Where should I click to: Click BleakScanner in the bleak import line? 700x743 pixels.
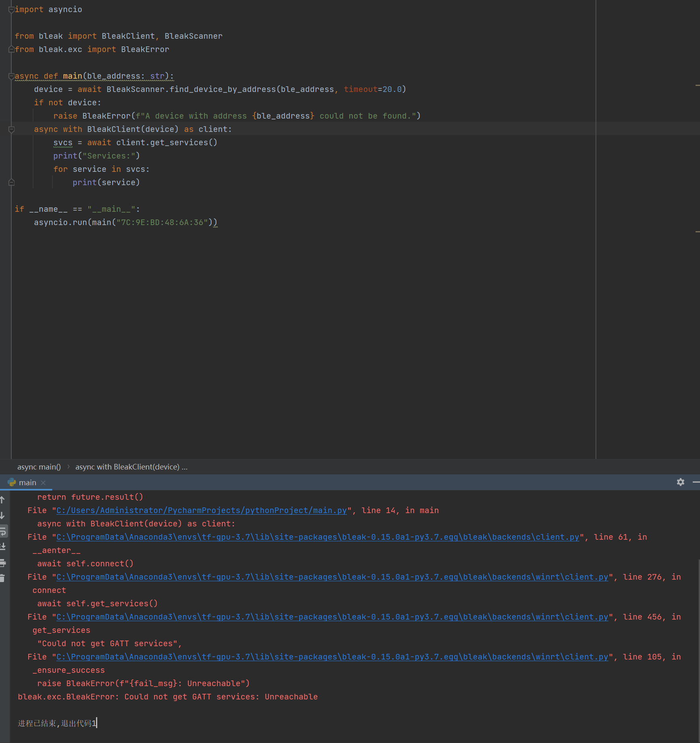(x=193, y=36)
